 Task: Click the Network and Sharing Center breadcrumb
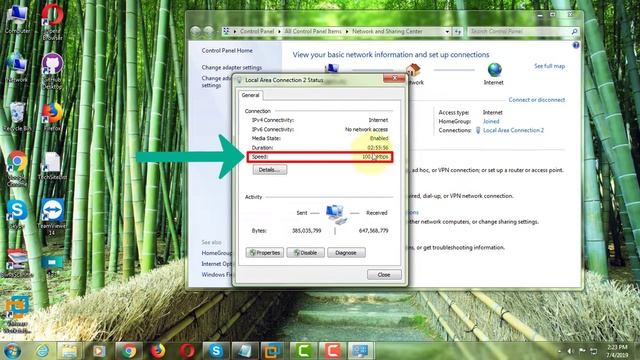[x=387, y=31]
